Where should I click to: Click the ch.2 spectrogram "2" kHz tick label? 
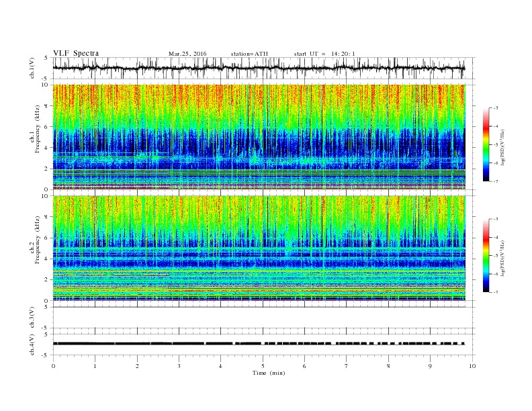[47, 280]
